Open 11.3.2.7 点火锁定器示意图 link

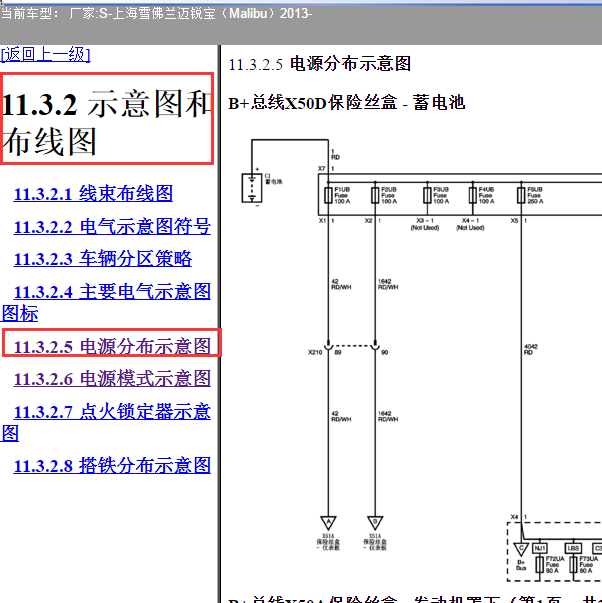106,422
